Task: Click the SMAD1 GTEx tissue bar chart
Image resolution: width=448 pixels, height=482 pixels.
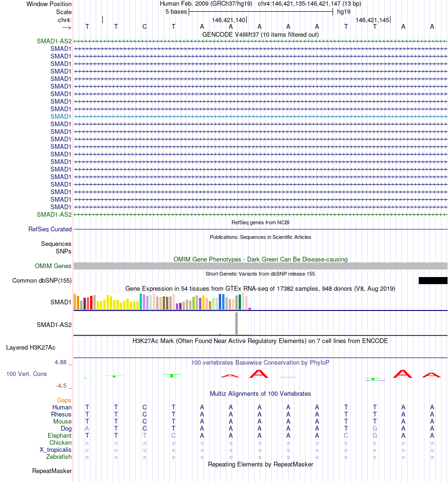Action: [x=163, y=301]
